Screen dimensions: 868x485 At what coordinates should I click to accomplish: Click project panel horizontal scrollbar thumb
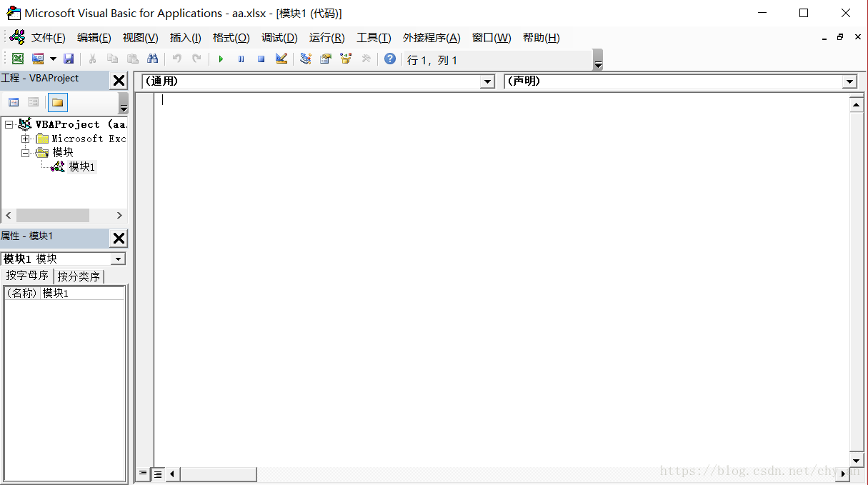[x=53, y=215]
